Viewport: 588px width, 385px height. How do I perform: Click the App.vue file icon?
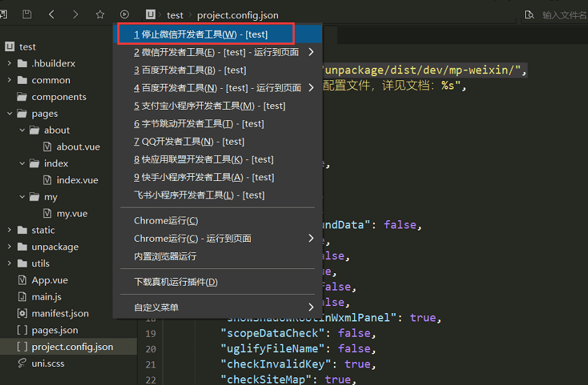pos(22,280)
